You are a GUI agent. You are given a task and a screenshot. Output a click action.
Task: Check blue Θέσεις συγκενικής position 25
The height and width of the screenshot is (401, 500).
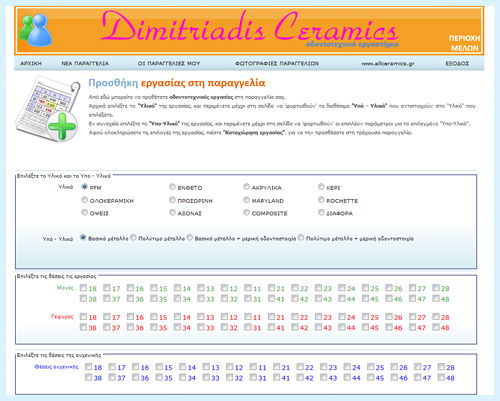(x=370, y=367)
